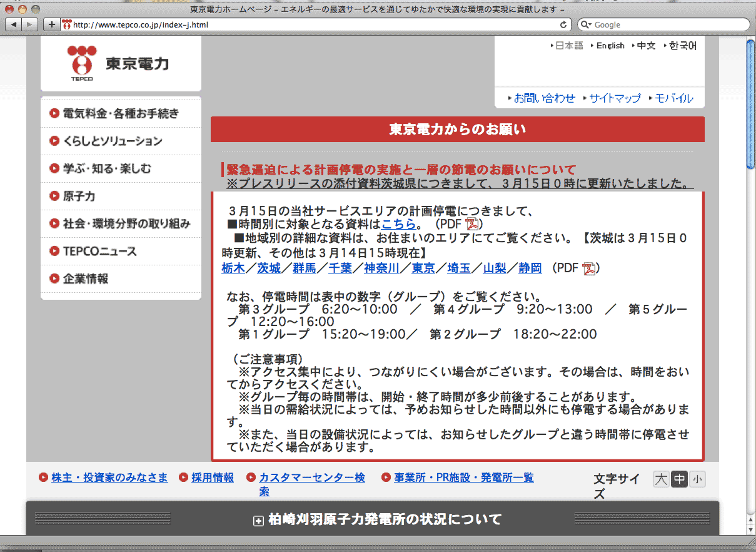This screenshot has height=552, width=756.
Task: Open the Google search magnifier dropdown
Action: 586,24
